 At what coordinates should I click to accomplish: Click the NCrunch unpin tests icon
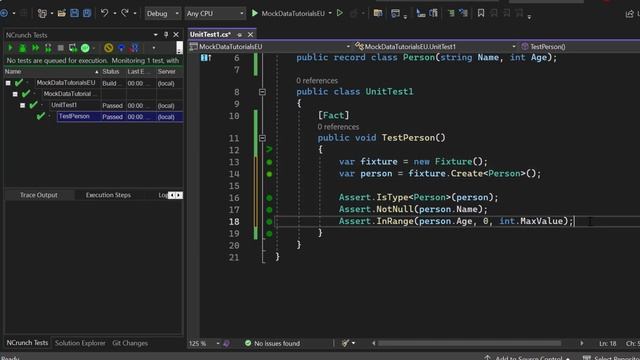pos(134,48)
